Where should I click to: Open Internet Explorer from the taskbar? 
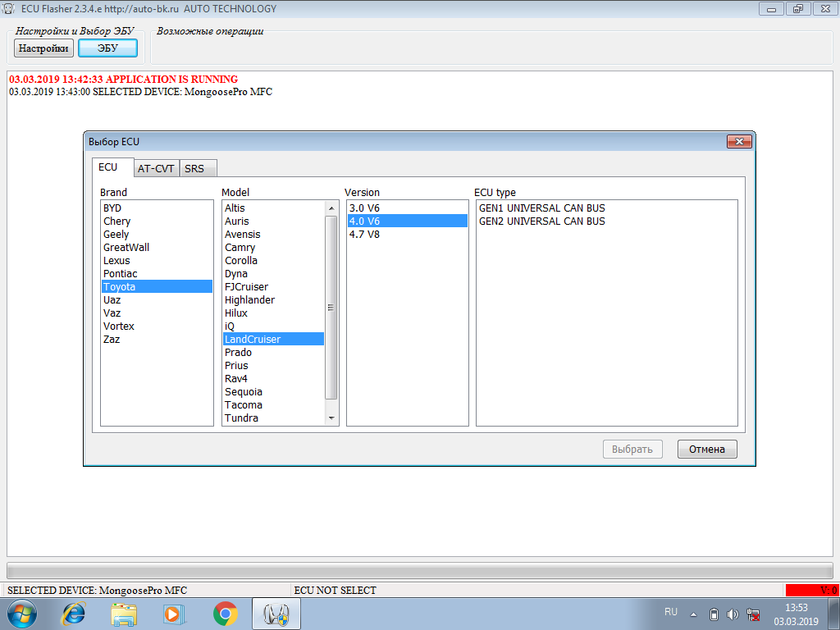(x=73, y=614)
